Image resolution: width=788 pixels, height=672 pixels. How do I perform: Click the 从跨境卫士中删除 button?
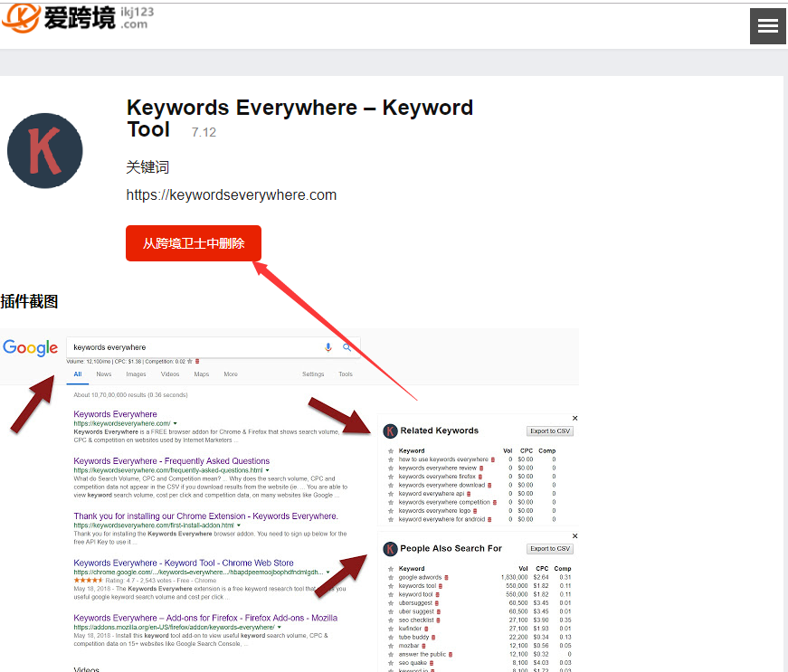(194, 243)
